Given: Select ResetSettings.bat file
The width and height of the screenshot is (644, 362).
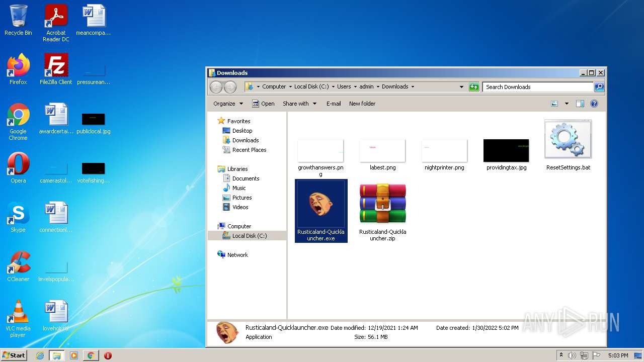Looking at the screenshot, I should 568,145.
